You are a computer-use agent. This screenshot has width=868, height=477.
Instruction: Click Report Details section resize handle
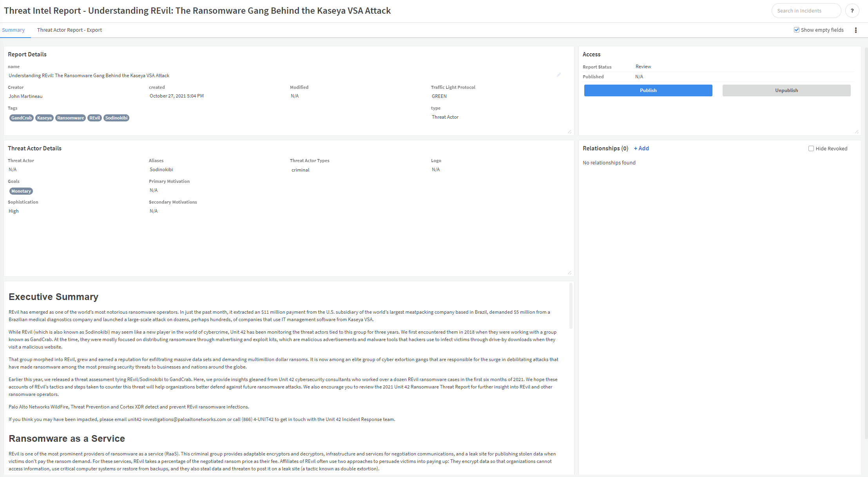tap(569, 132)
